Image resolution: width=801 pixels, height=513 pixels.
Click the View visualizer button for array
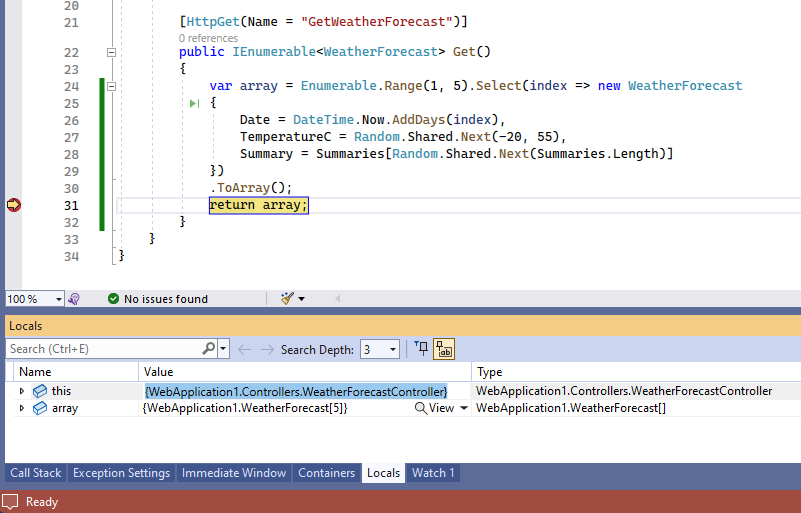click(435, 408)
